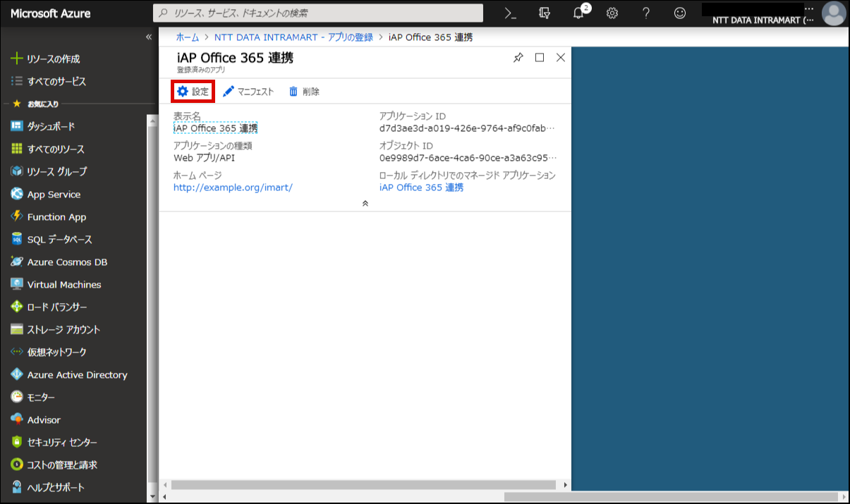The image size is (850, 504).
Task: Click the Virtual Machines icon
Action: coord(17,285)
